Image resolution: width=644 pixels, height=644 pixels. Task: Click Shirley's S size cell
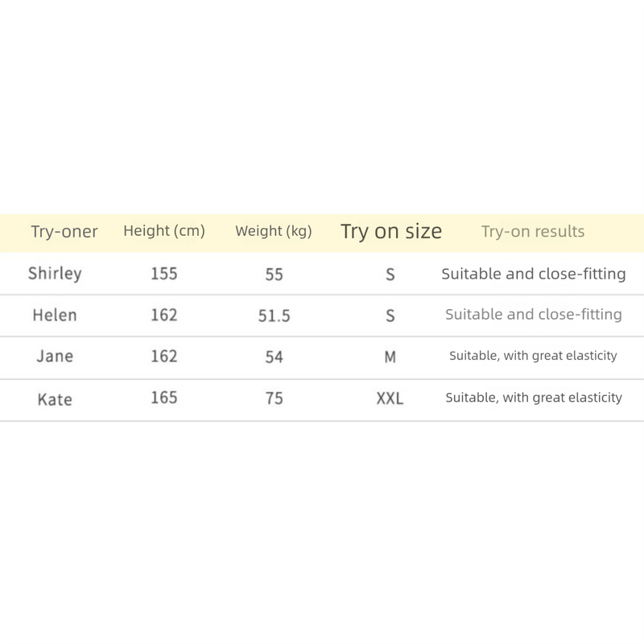(390, 274)
